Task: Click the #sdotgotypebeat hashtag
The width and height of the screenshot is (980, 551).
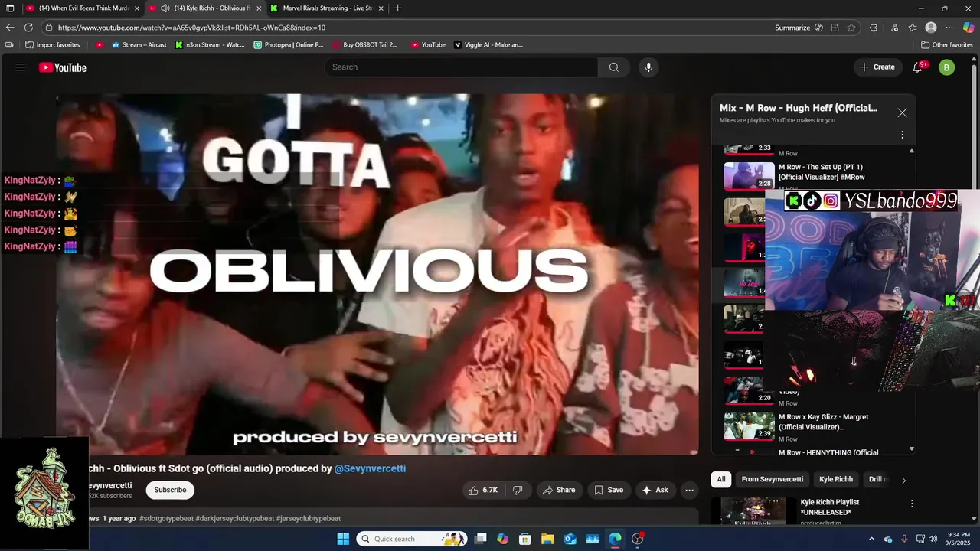Action: click(166, 518)
